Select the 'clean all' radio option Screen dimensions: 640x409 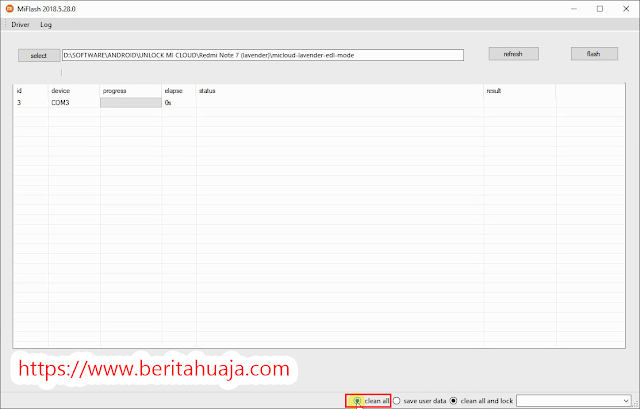coord(357,401)
